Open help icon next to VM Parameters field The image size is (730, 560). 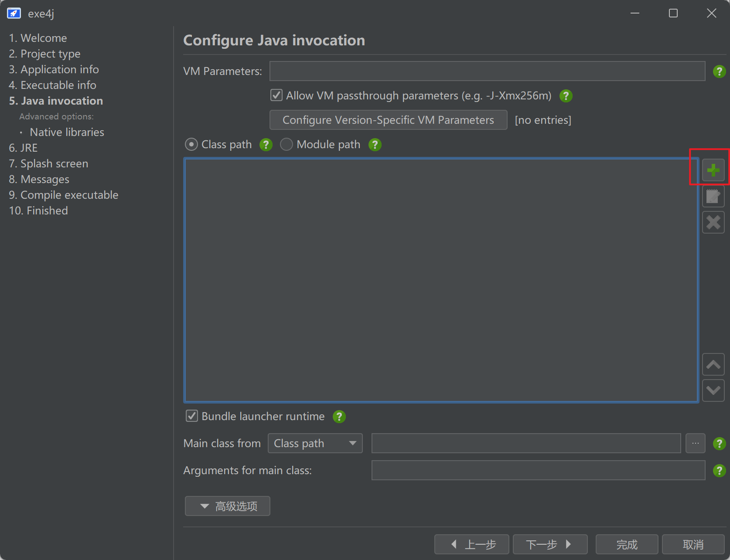point(719,71)
